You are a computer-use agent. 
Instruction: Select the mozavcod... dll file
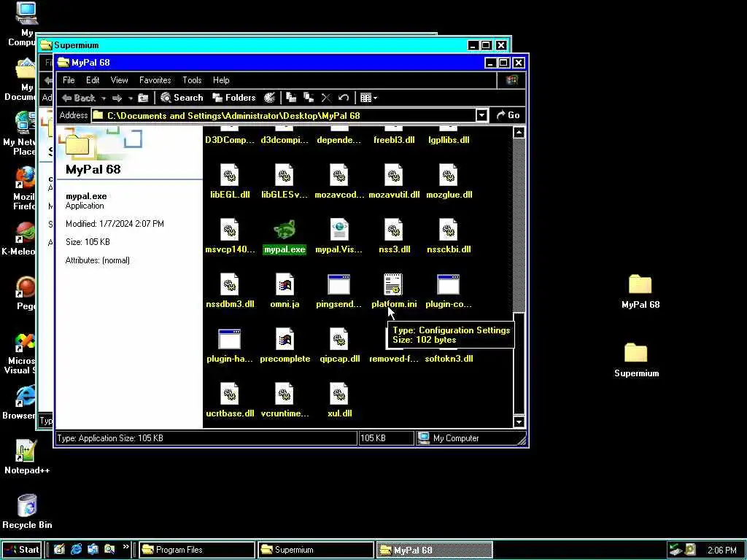[x=339, y=175]
